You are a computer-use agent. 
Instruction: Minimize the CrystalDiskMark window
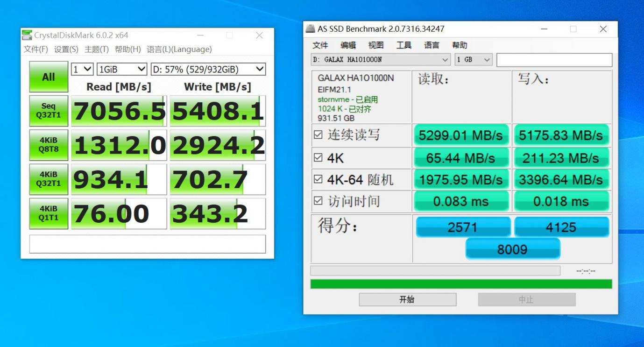click(200, 35)
